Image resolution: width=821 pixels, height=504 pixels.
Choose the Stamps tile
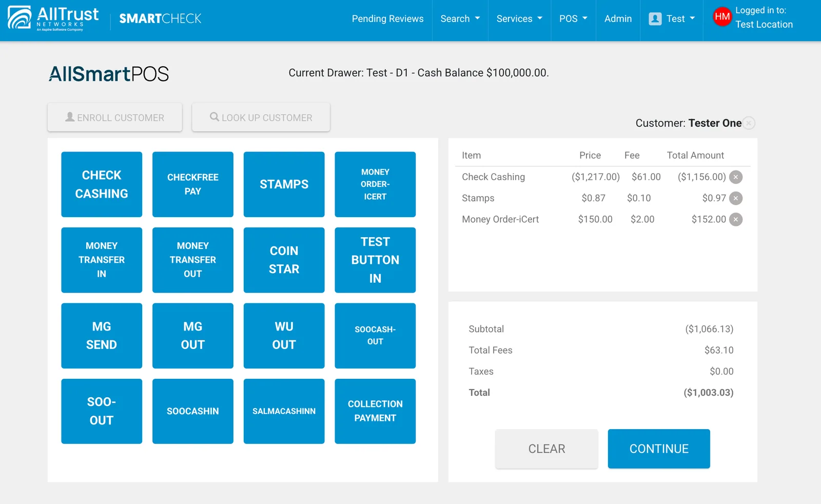(284, 184)
